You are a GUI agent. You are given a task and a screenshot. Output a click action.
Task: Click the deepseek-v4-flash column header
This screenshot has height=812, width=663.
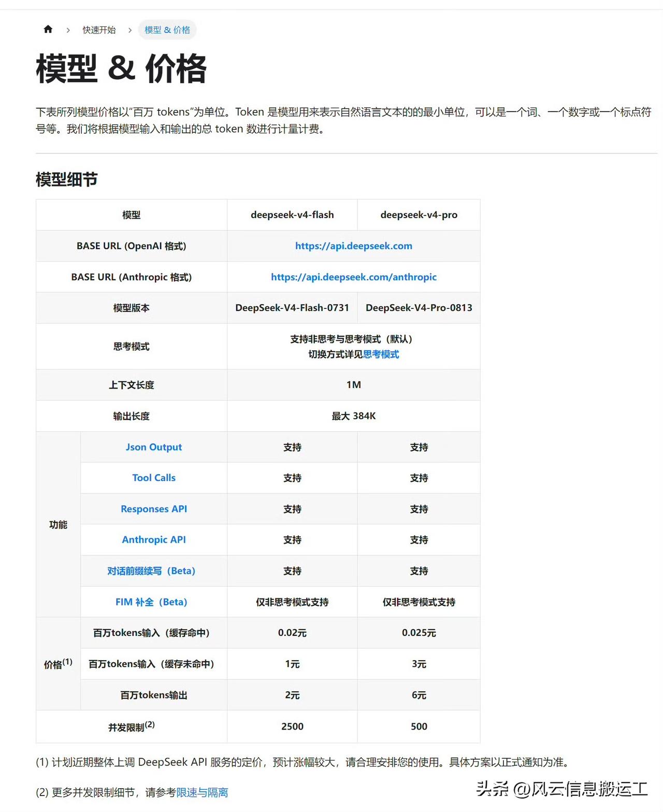[x=292, y=215]
